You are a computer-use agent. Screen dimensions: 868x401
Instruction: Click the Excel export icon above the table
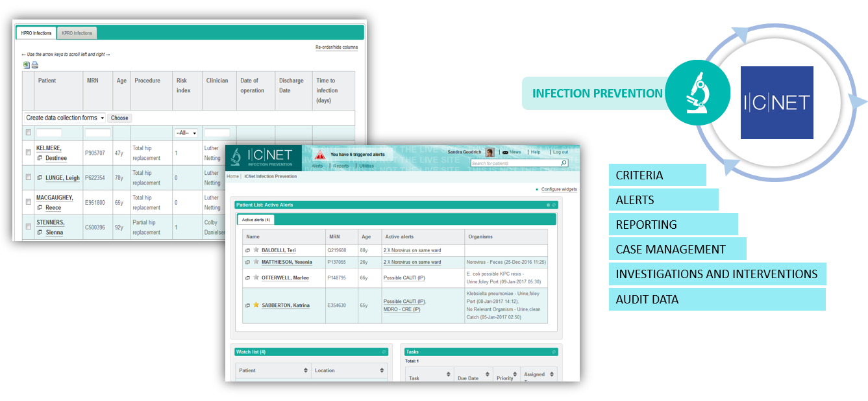(x=26, y=65)
